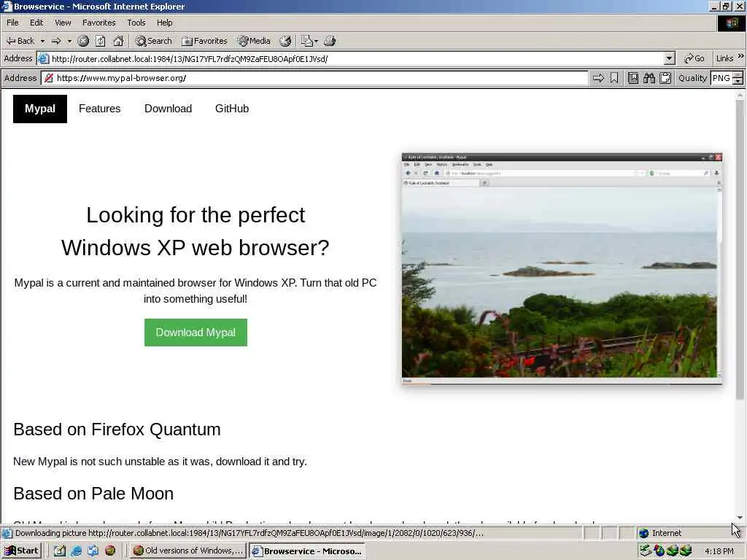747x560 pixels.
Task: Click the Internet zone status indicator
Action: 660,533
